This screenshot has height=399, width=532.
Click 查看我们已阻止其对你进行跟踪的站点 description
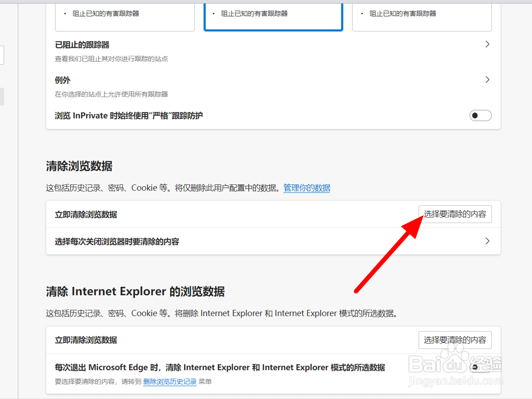(111, 59)
